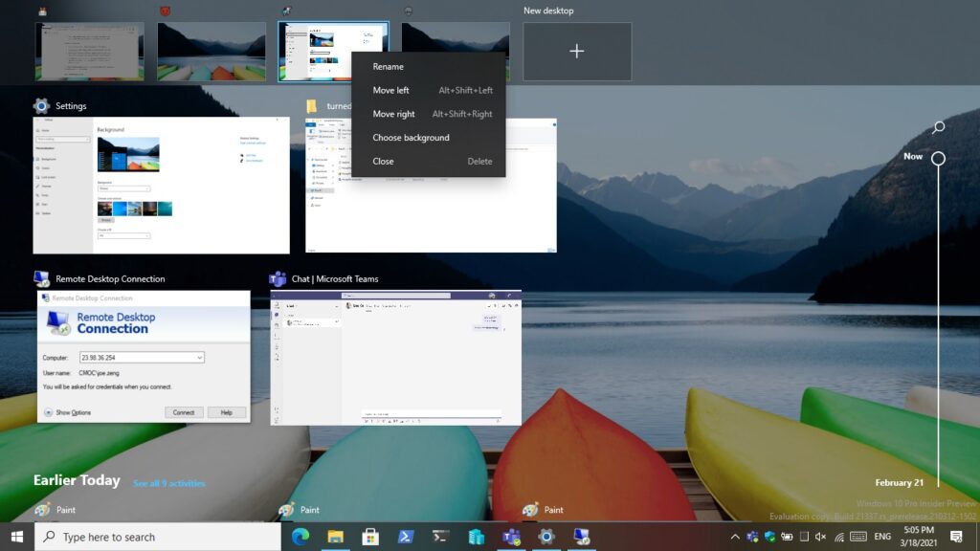Unmute the speaker volume tray icon
The image size is (980, 551).
820,537
